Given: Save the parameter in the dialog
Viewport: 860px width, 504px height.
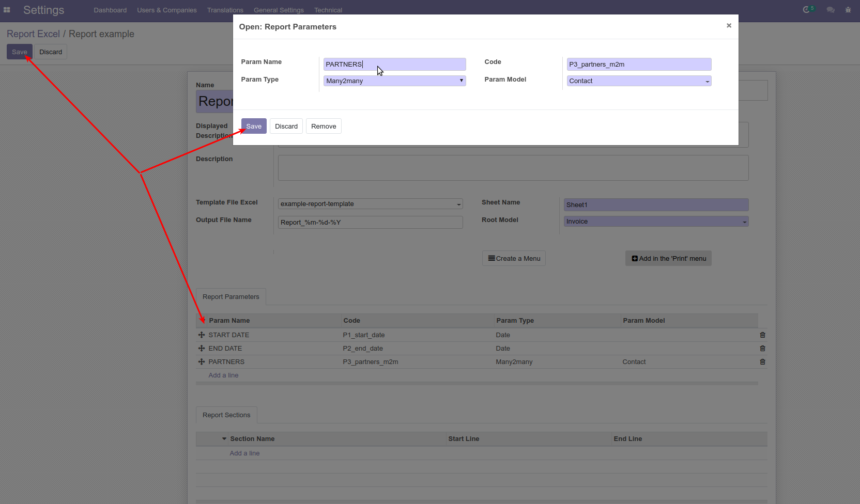Looking at the screenshot, I should [x=254, y=126].
